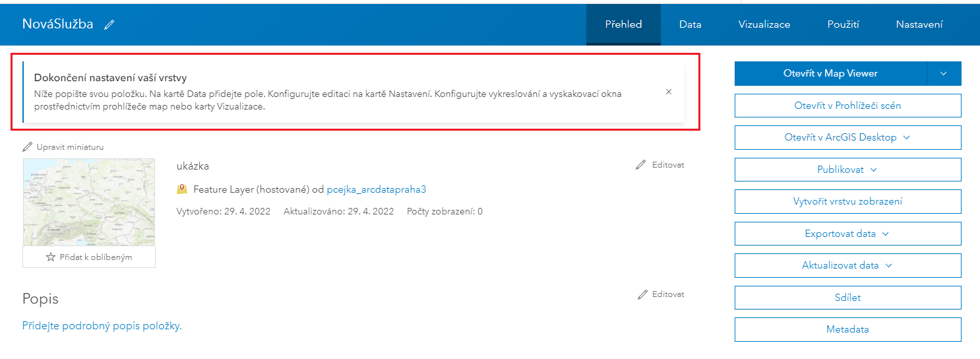Dismiss the layer setup notification with X
The image size is (980, 359).
click(x=669, y=92)
